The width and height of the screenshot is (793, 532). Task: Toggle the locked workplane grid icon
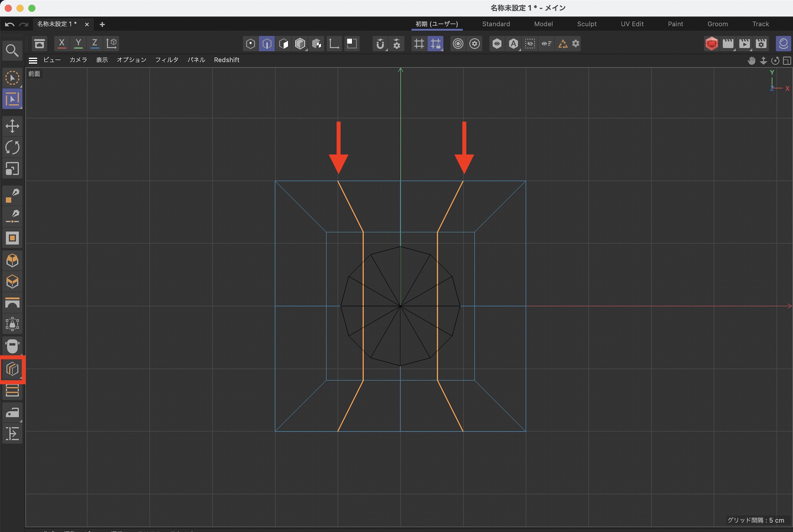435,44
